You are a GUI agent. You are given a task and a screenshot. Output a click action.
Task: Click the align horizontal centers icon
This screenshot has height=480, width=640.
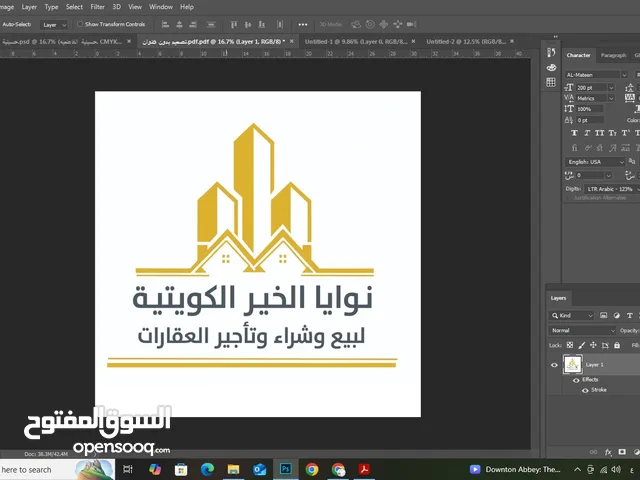[179, 24]
